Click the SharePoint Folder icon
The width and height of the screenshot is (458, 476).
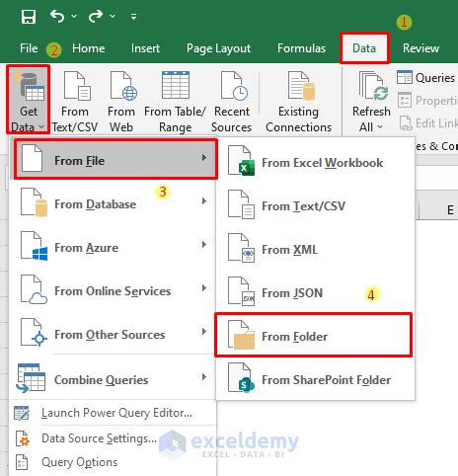point(241,378)
